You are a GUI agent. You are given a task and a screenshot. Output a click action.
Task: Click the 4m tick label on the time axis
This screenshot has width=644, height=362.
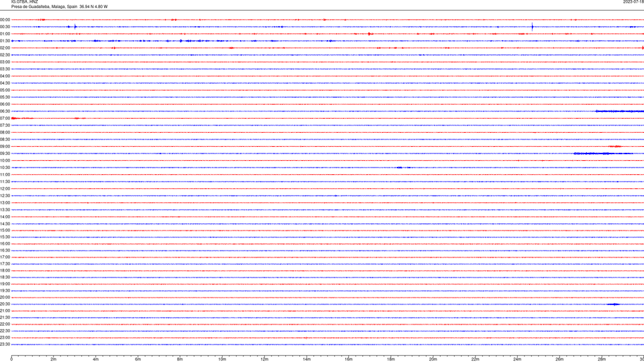96,359
